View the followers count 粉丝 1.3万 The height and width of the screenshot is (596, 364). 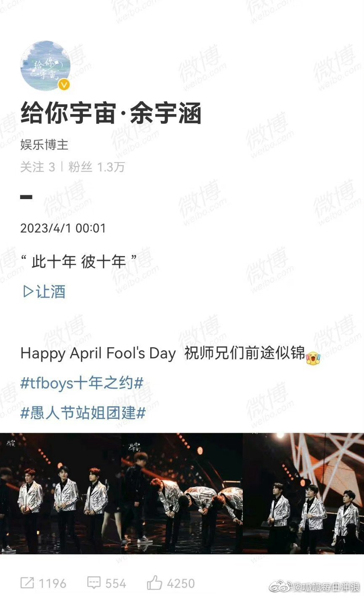tap(96, 167)
